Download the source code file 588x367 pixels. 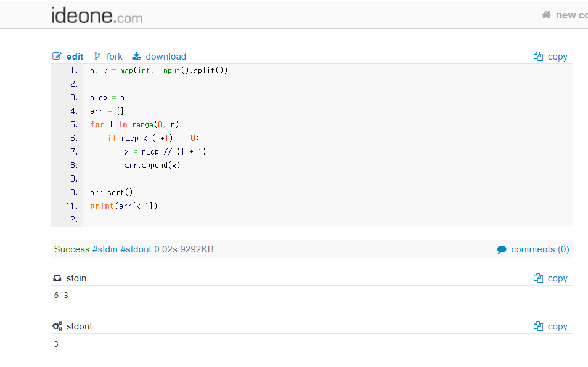click(166, 57)
